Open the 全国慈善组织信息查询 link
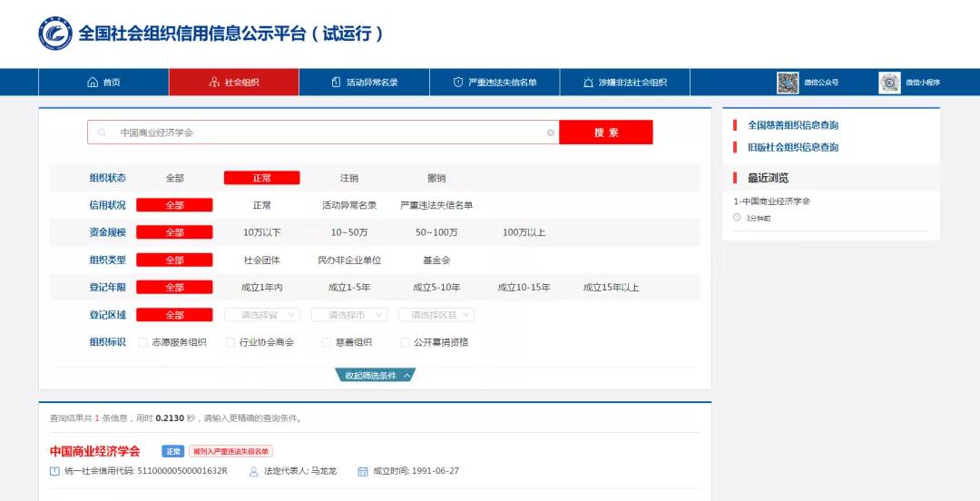 pyautogui.click(x=793, y=125)
